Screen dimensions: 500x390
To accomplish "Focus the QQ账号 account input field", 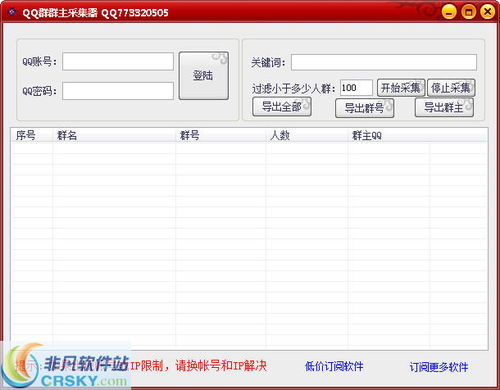I will tap(118, 61).
